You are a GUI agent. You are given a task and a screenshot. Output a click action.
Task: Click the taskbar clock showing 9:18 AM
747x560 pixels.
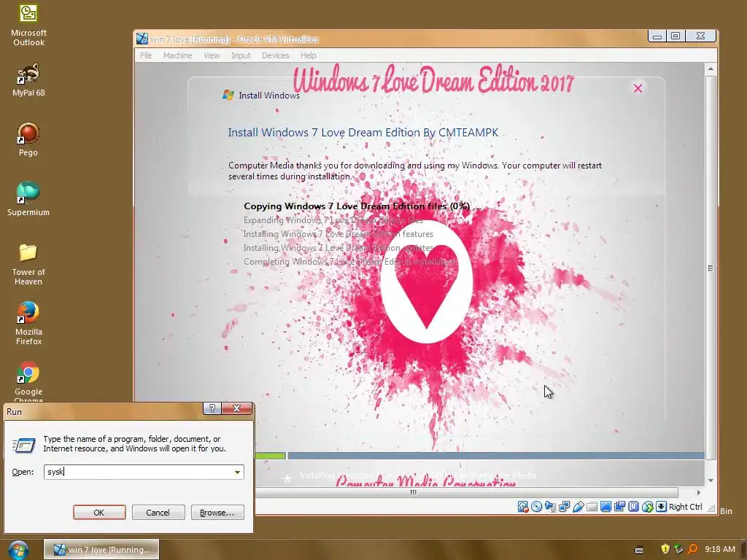pyautogui.click(x=719, y=549)
